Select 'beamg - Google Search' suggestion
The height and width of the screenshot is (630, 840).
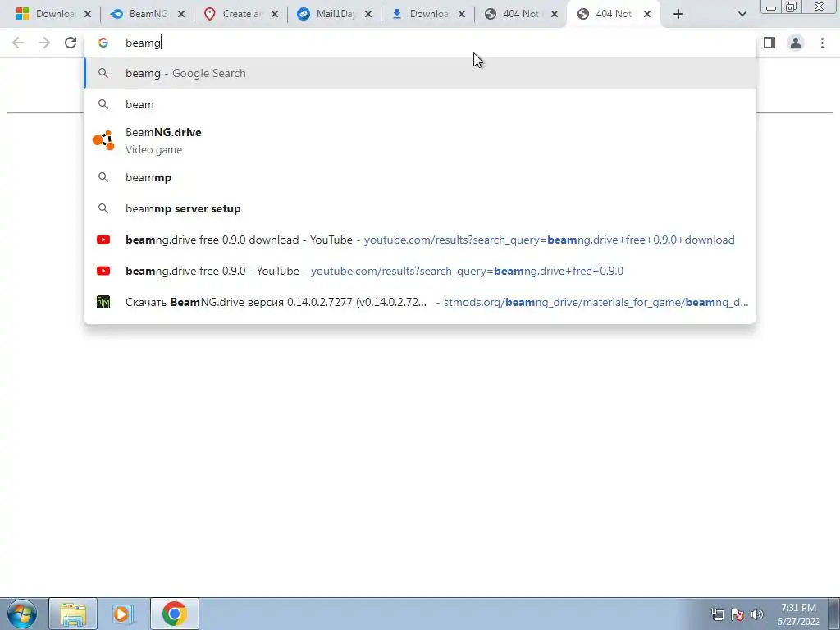[420, 73]
